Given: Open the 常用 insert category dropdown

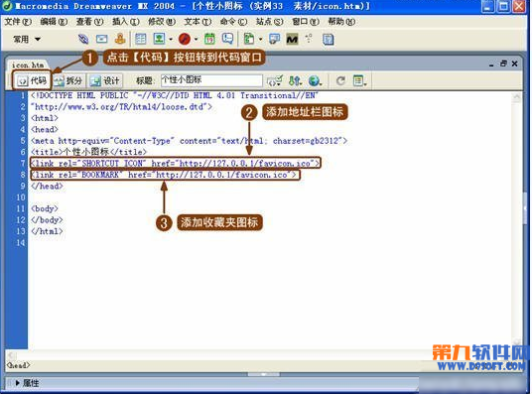Looking at the screenshot, I should 27,40.
